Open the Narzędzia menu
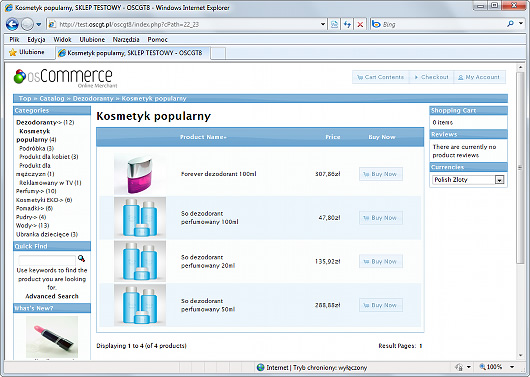Screen dimensions: 530x377 pos(126,40)
